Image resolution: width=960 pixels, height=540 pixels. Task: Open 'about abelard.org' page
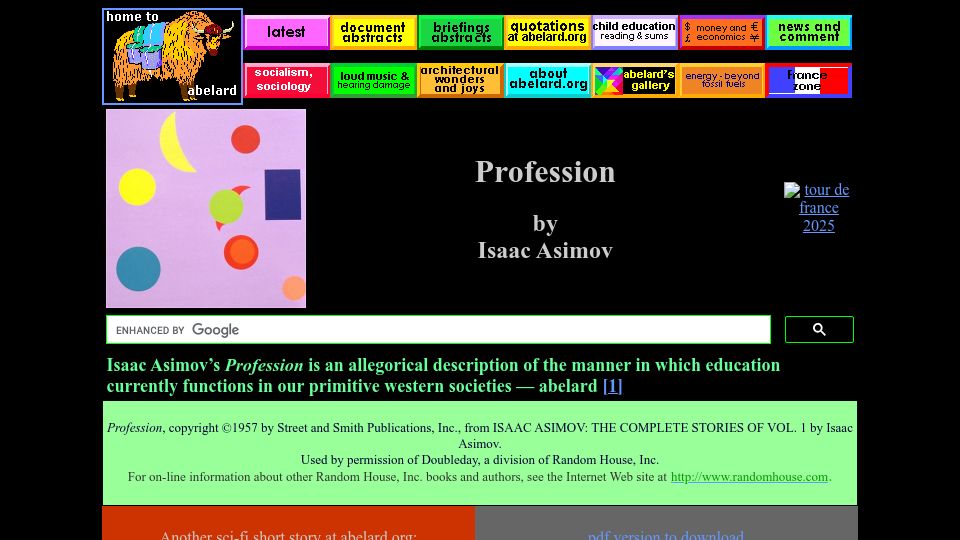[x=547, y=80]
